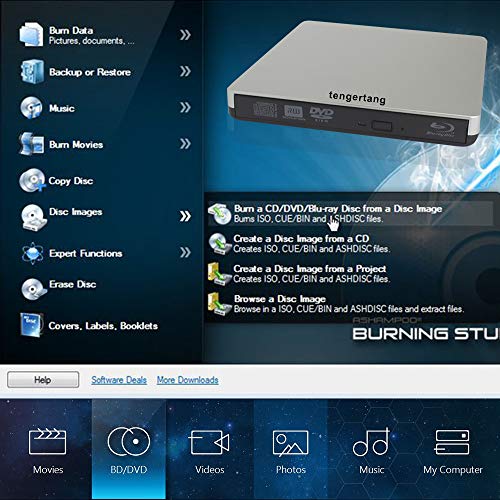This screenshot has height=500, width=500.
Task: Open the More Downloads link
Action: pos(188,380)
